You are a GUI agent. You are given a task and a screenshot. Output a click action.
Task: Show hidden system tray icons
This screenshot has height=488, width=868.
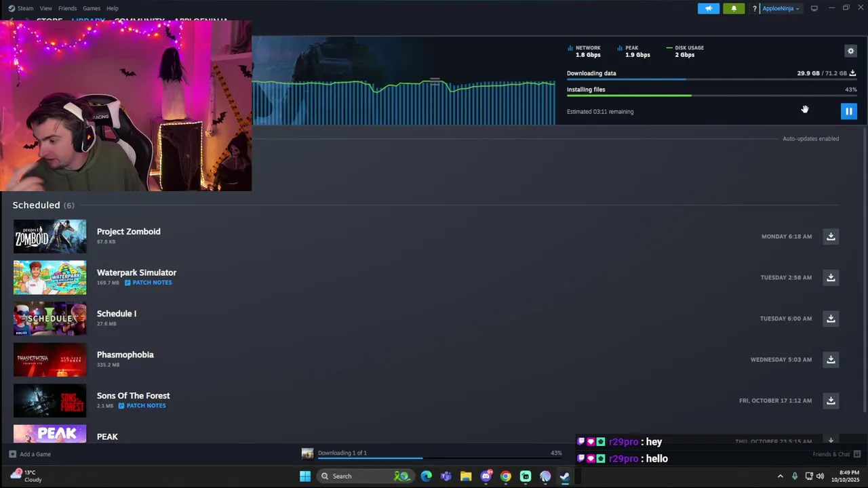pyautogui.click(x=780, y=476)
